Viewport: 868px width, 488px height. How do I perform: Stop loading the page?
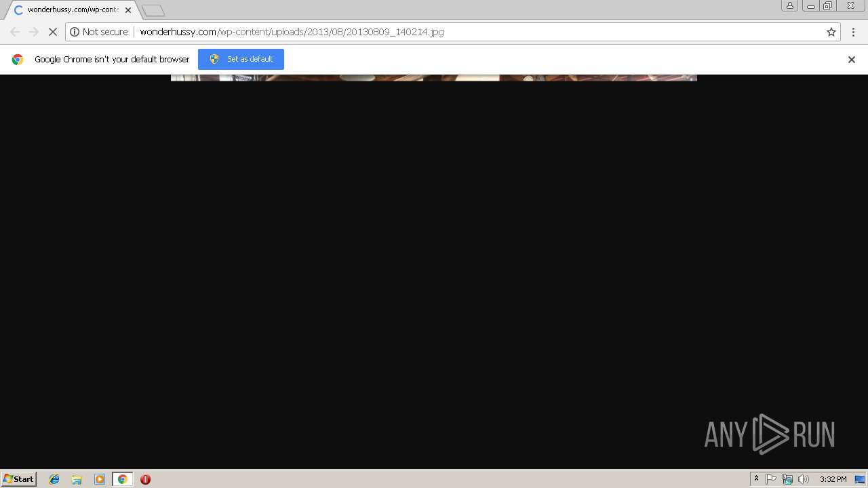click(x=52, y=32)
